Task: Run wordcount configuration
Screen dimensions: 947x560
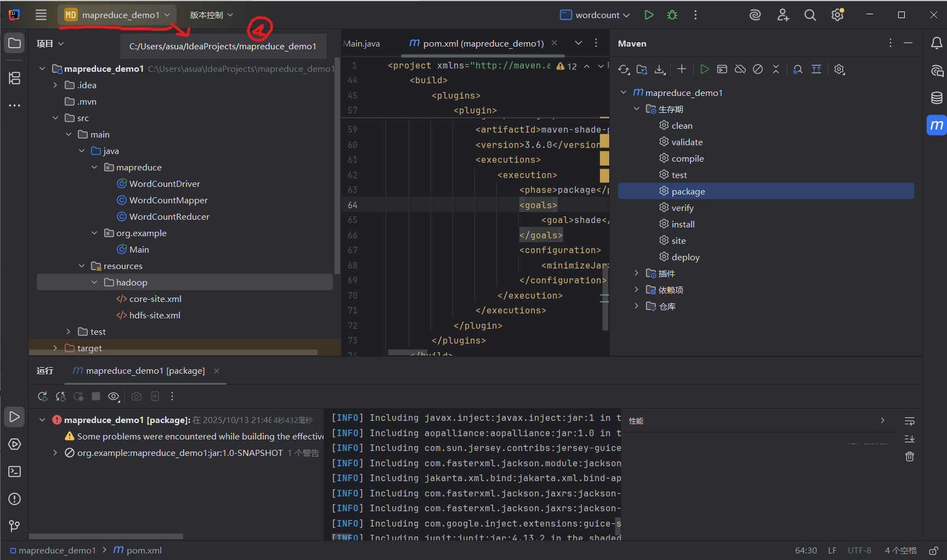Action: coord(649,15)
